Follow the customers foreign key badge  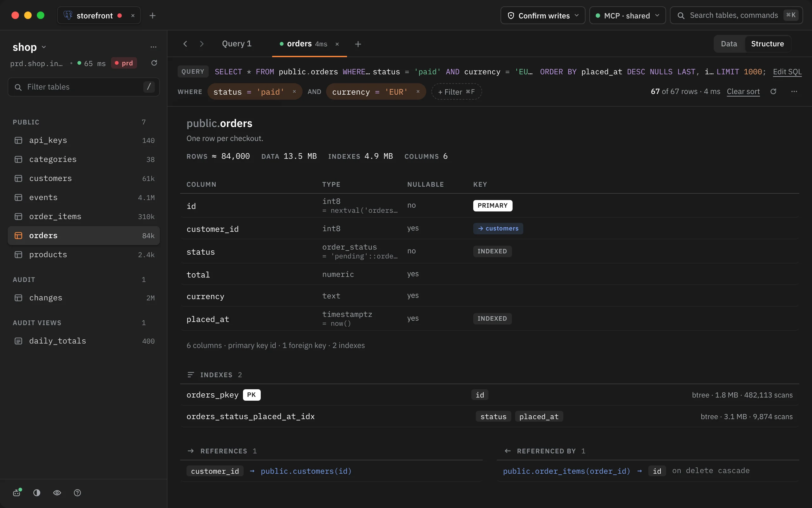coord(498,229)
